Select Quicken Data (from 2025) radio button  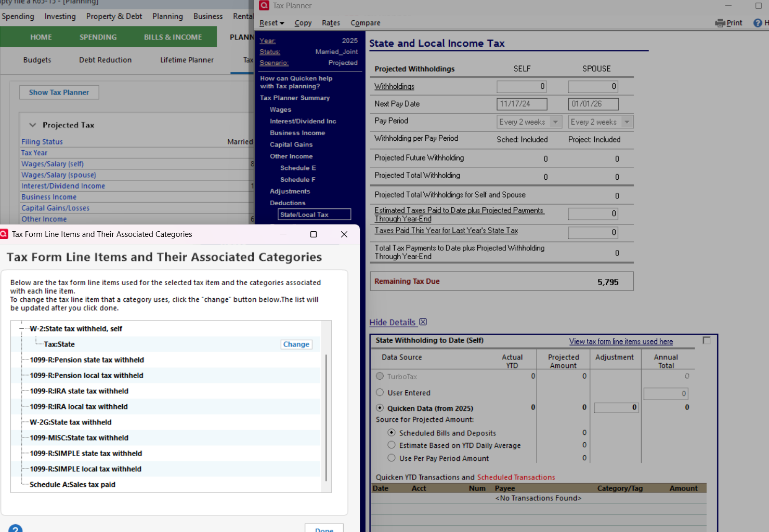pyautogui.click(x=380, y=408)
